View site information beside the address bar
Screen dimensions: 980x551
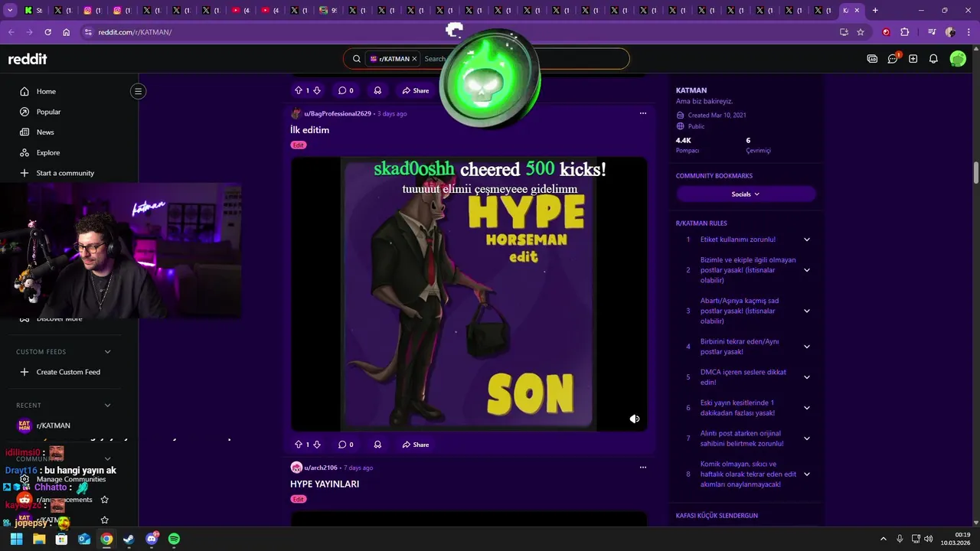pyautogui.click(x=88, y=32)
